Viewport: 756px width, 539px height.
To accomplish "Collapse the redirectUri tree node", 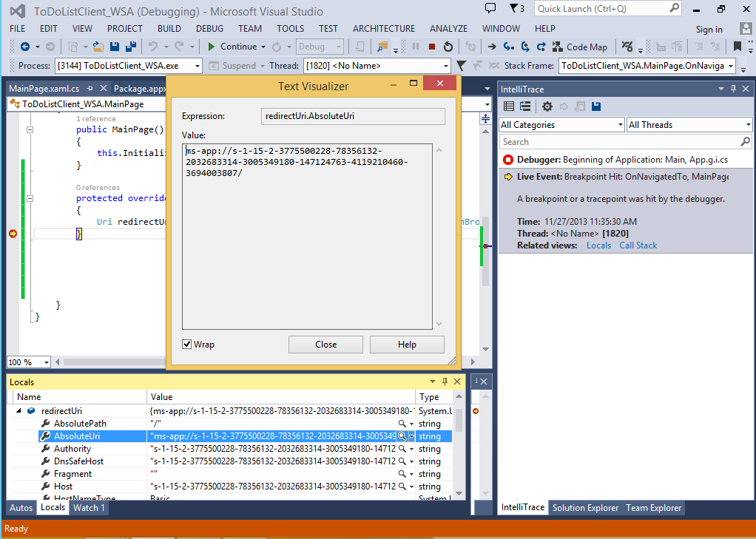I will (18, 411).
